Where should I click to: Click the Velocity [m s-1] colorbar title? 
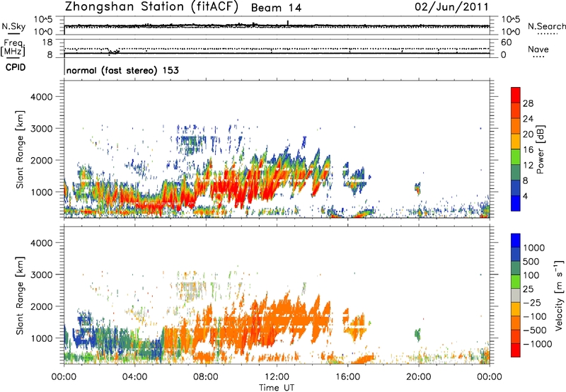point(559,295)
